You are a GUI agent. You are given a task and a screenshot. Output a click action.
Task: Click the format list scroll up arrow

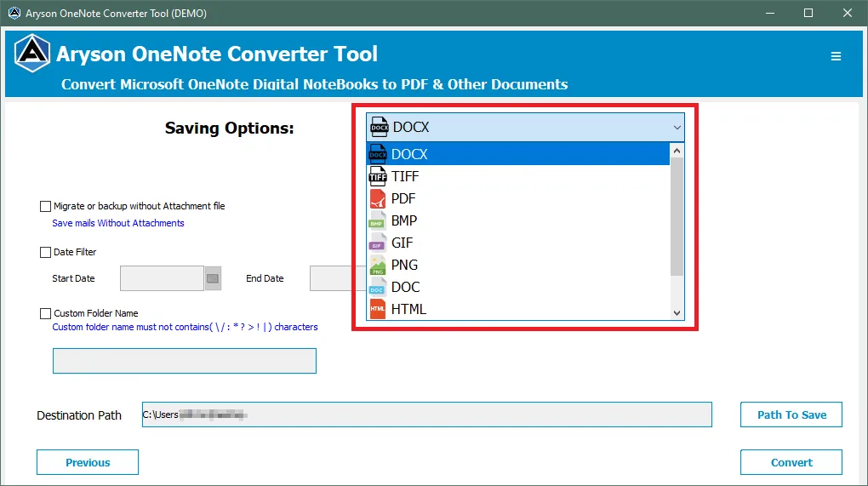tap(677, 151)
